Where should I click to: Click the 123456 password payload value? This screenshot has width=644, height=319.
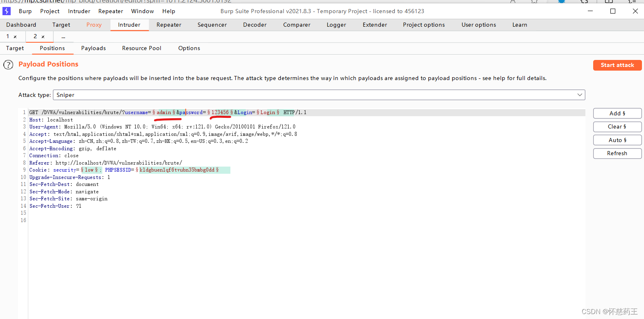220,112
